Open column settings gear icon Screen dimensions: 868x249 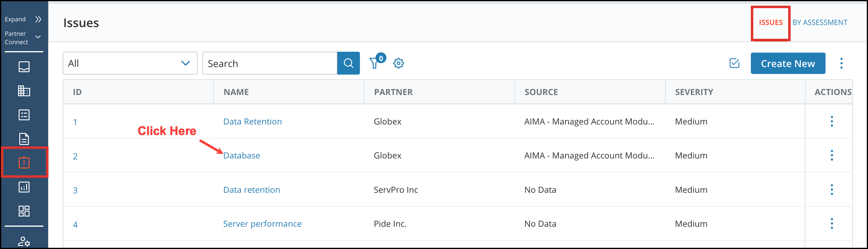[398, 63]
